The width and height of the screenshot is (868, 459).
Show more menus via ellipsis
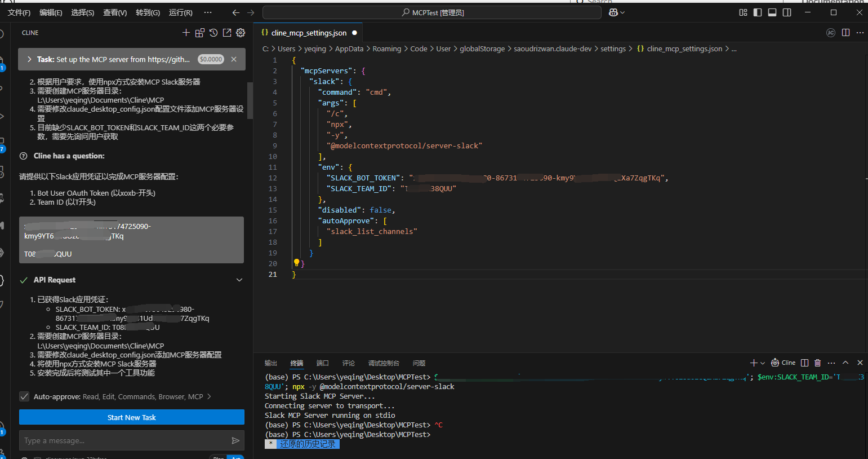pyautogui.click(x=208, y=12)
